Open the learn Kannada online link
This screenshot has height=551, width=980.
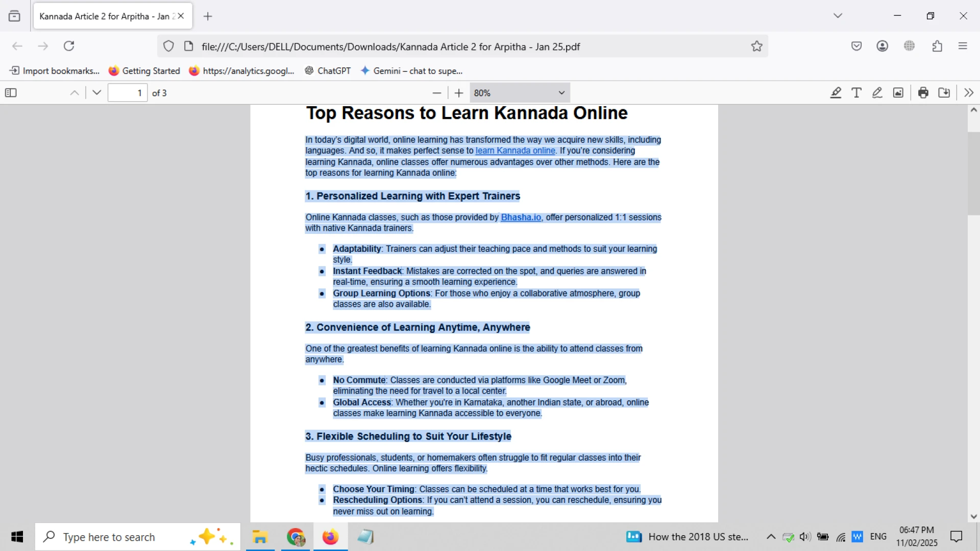coord(514,151)
